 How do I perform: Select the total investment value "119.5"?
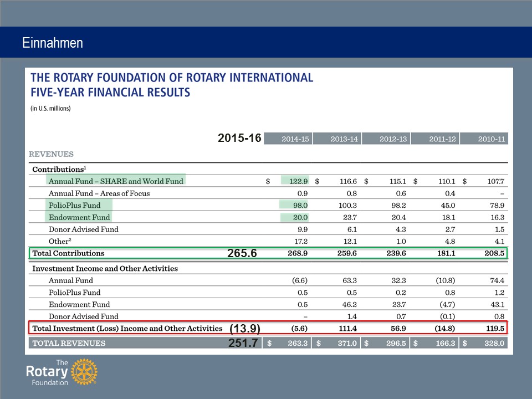(495, 328)
